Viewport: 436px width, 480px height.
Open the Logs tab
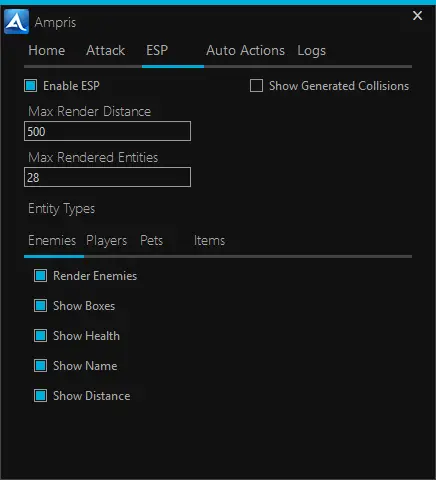pos(312,51)
